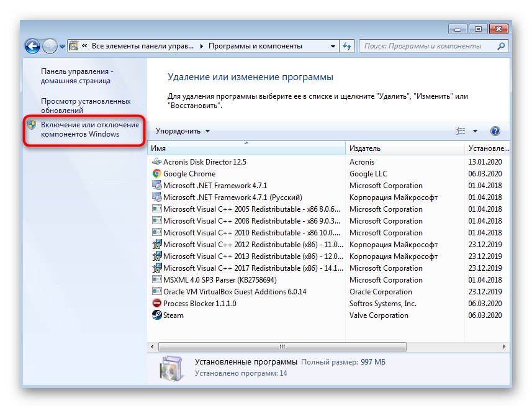Click the horizontal scrollbar thumb
Viewport: 532px width, 408px height.
click(282, 347)
